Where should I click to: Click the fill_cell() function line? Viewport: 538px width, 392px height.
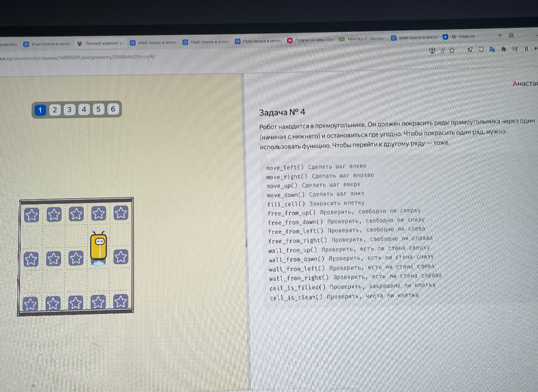point(316,203)
